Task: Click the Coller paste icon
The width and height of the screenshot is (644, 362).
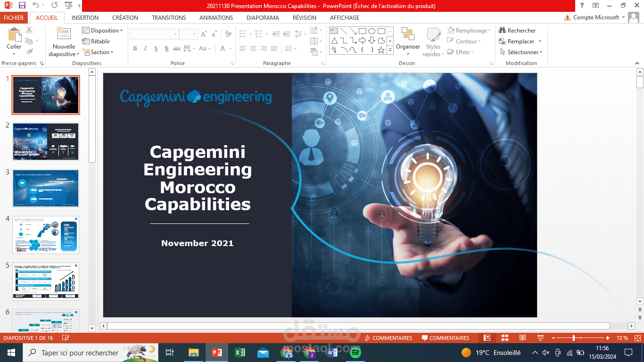Action: point(14,35)
